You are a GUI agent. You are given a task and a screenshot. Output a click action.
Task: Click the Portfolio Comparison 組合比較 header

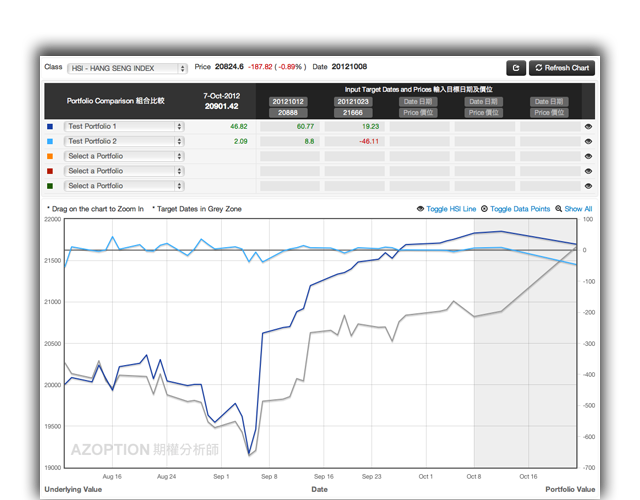[116, 101]
